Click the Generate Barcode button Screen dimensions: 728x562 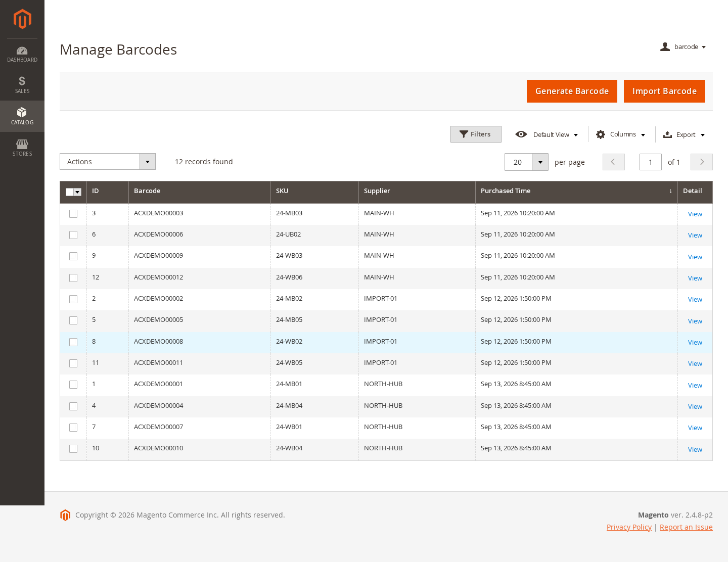(x=572, y=91)
